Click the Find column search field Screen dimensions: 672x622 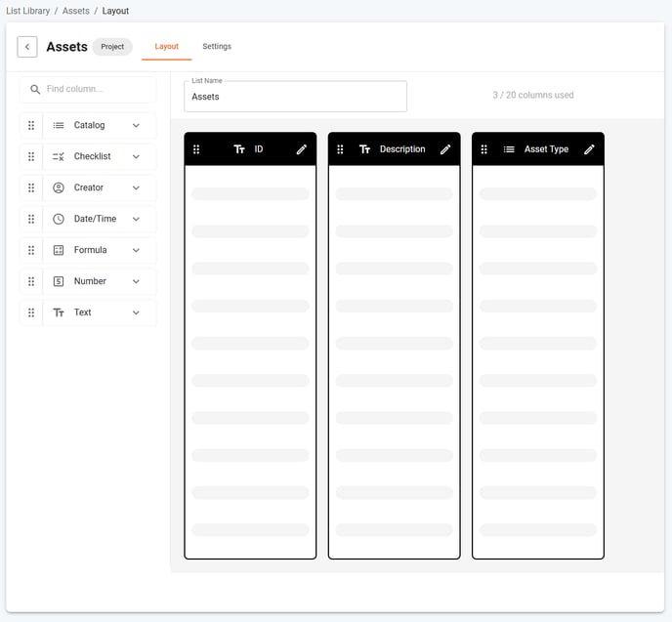coord(88,89)
